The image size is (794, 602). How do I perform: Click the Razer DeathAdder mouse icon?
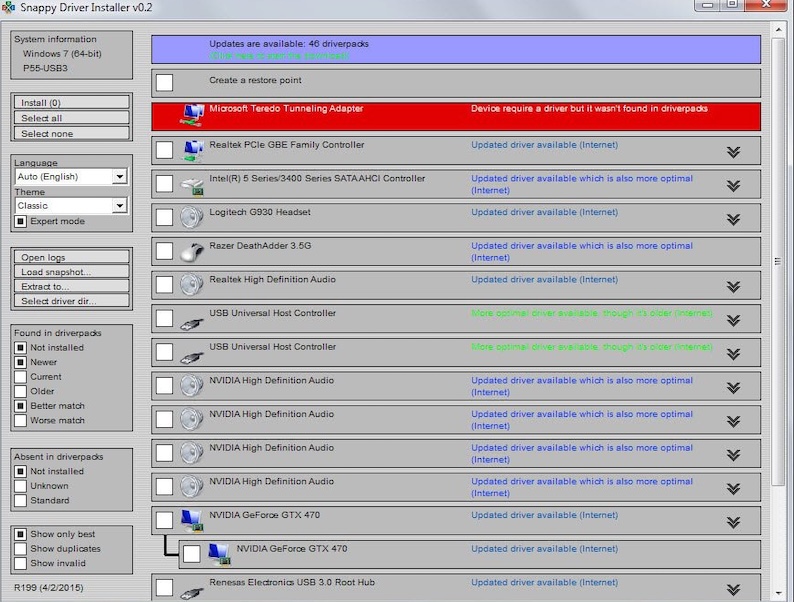(x=191, y=251)
